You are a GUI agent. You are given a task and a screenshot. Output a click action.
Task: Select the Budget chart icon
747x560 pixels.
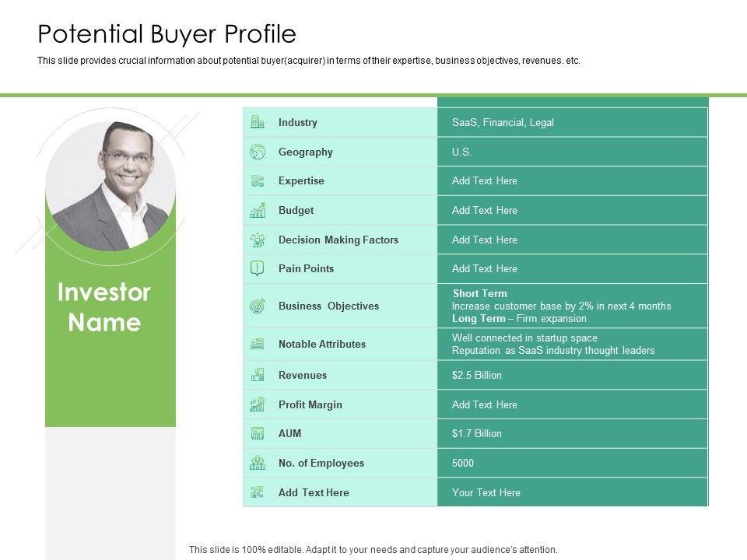[x=258, y=210]
